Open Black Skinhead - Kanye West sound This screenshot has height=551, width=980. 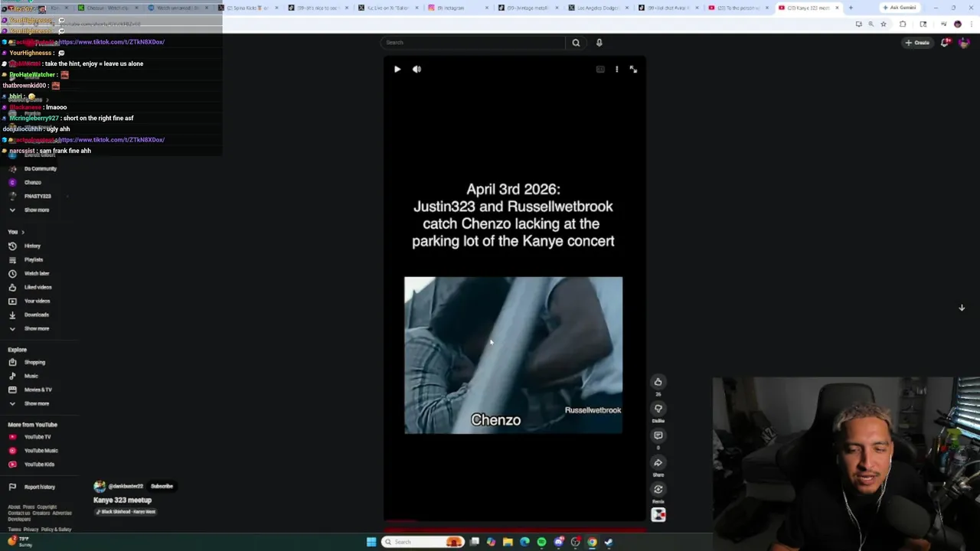[126, 511]
